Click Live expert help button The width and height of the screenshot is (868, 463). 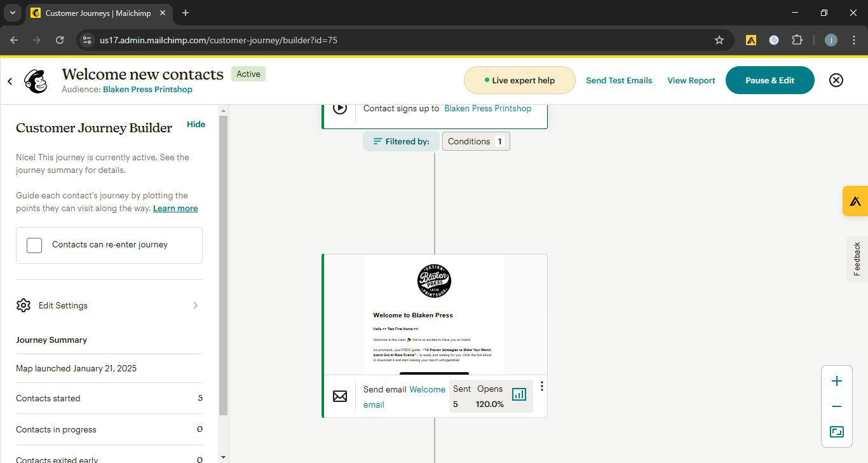click(519, 80)
